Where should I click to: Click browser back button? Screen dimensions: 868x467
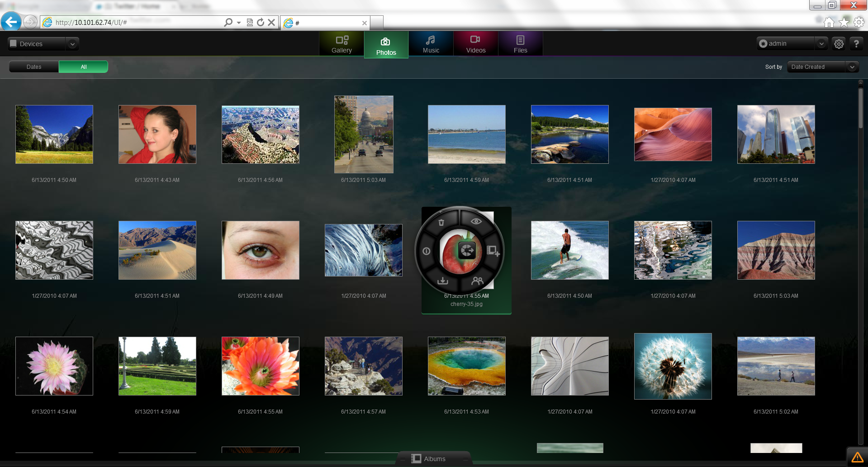(11, 22)
